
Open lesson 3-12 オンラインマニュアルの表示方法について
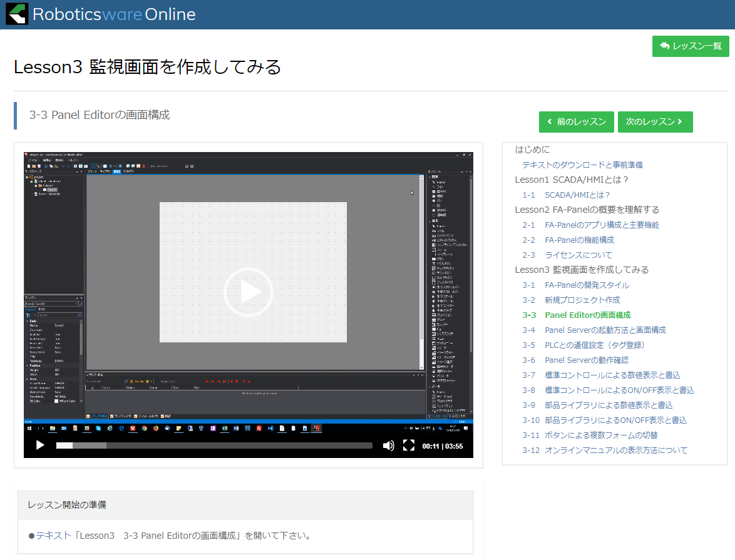pyautogui.click(x=605, y=451)
